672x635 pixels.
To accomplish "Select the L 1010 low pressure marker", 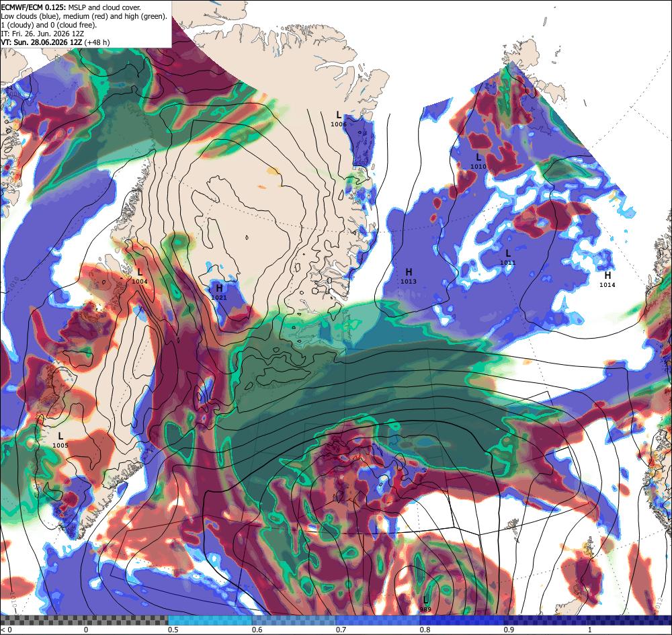I will click(478, 161).
